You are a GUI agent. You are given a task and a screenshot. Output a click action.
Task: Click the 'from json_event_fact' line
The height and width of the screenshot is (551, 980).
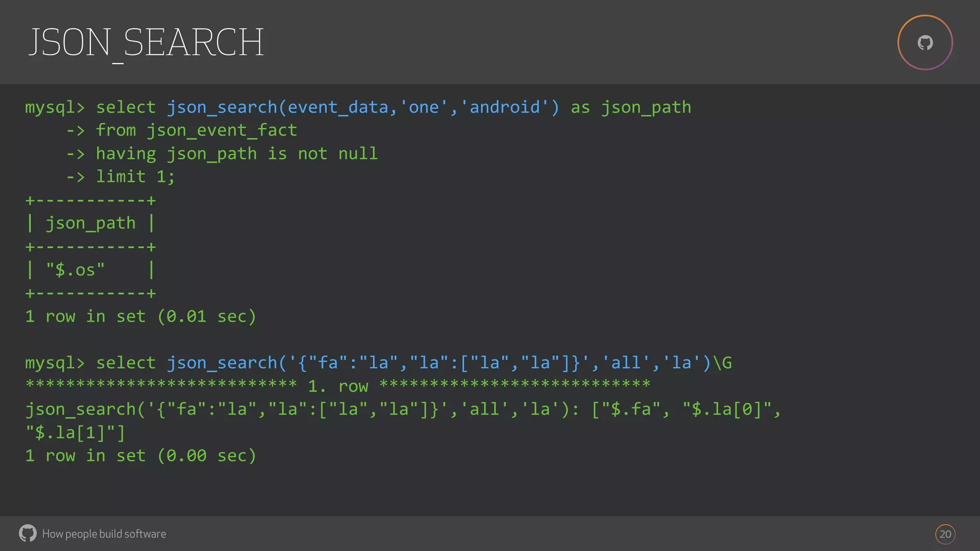coord(196,130)
